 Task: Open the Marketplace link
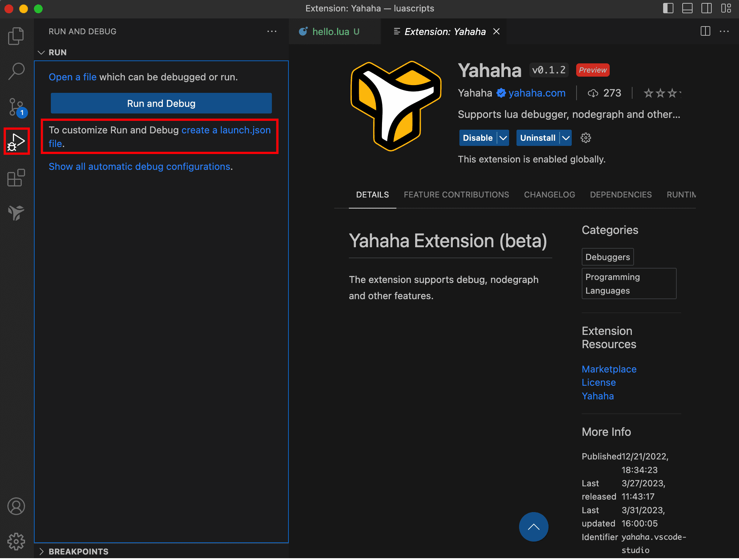[x=609, y=369]
